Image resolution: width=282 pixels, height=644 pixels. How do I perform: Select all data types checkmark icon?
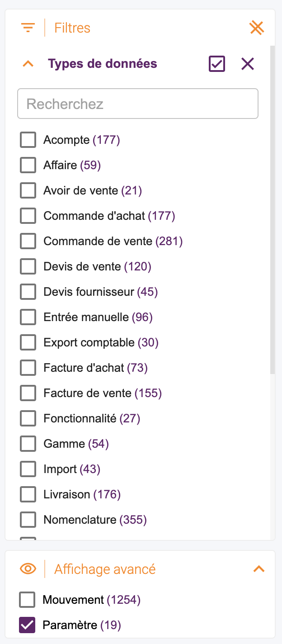point(217,64)
